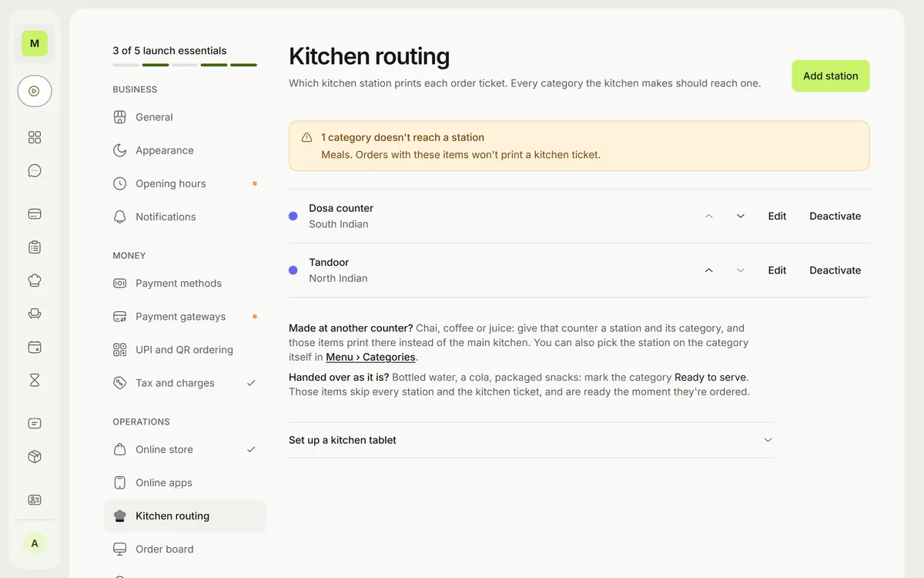Deactivate the Tandoor station
Image resolution: width=924 pixels, height=578 pixels.
[x=835, y=271]
